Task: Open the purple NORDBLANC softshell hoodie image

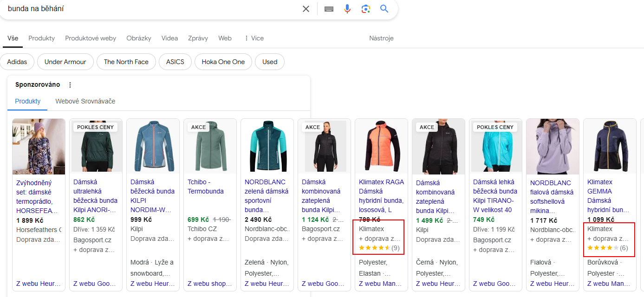Action: point(553,146)
